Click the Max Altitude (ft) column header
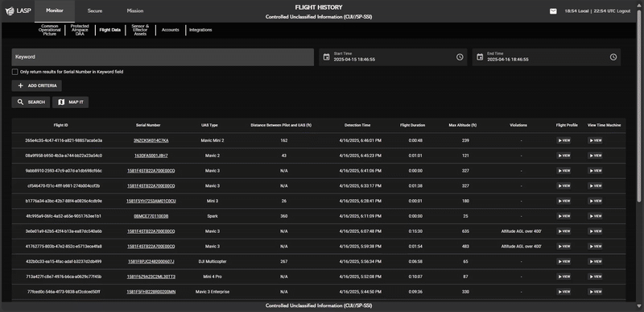The width and height of the screenshot is (644, 312). point(462,126)
